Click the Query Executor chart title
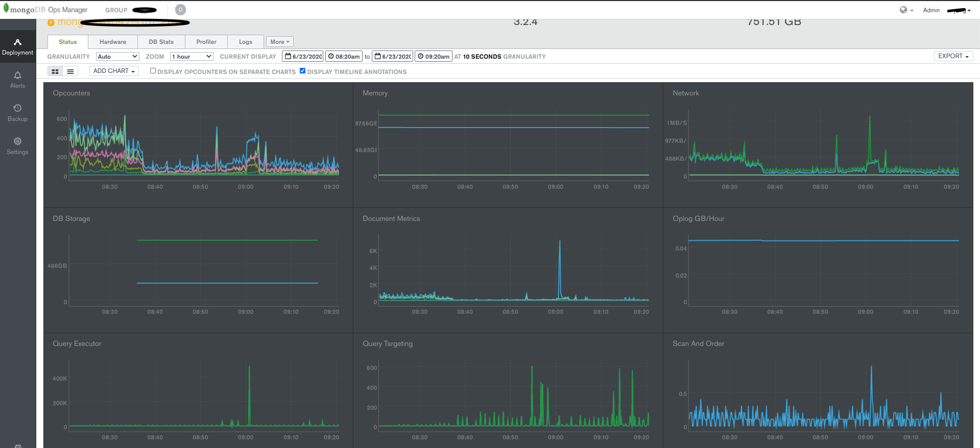980x448 pixels. pyautogui.click(x=77, y=343)
